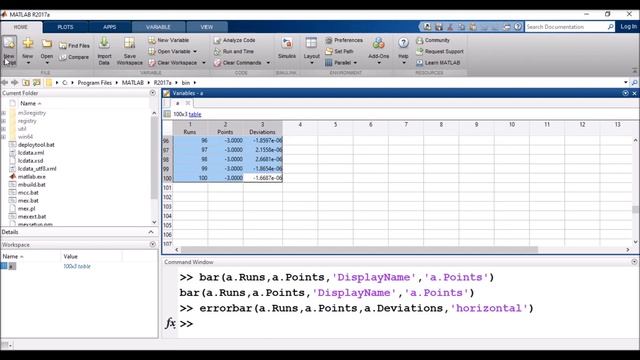Click the Open folder icon
The image size is (640, 360).
point(47,43)
